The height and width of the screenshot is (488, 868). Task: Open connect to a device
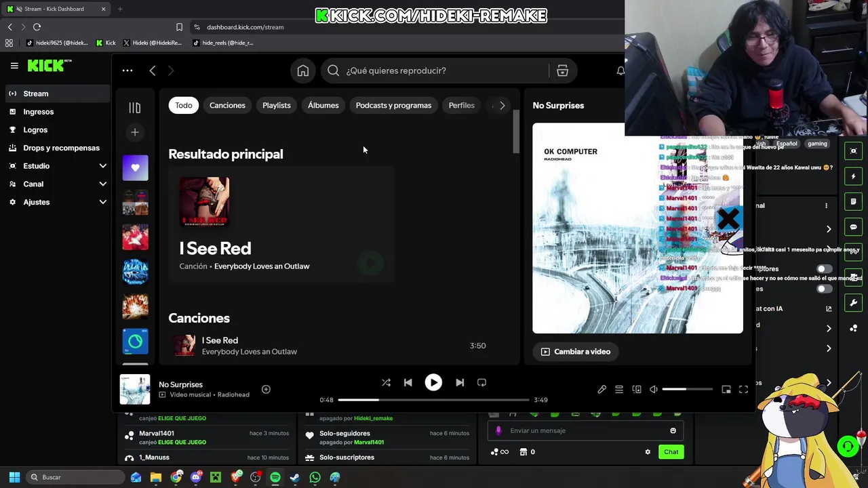(x=637, y=390)
